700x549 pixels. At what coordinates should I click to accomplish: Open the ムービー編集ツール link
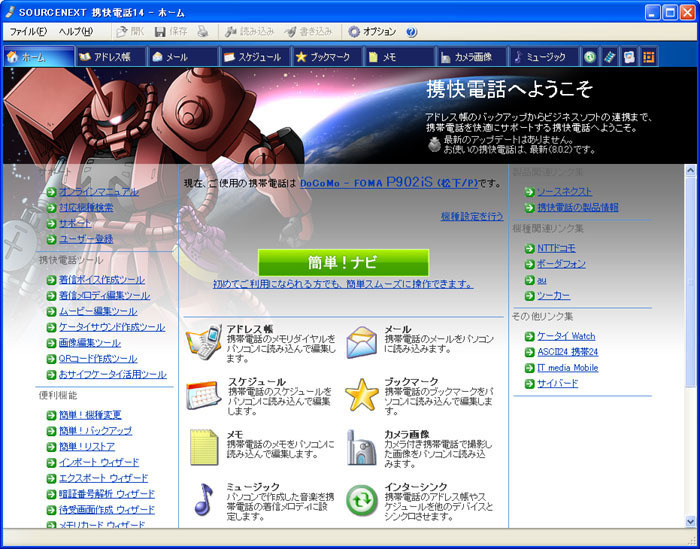(x=98, y=311)
